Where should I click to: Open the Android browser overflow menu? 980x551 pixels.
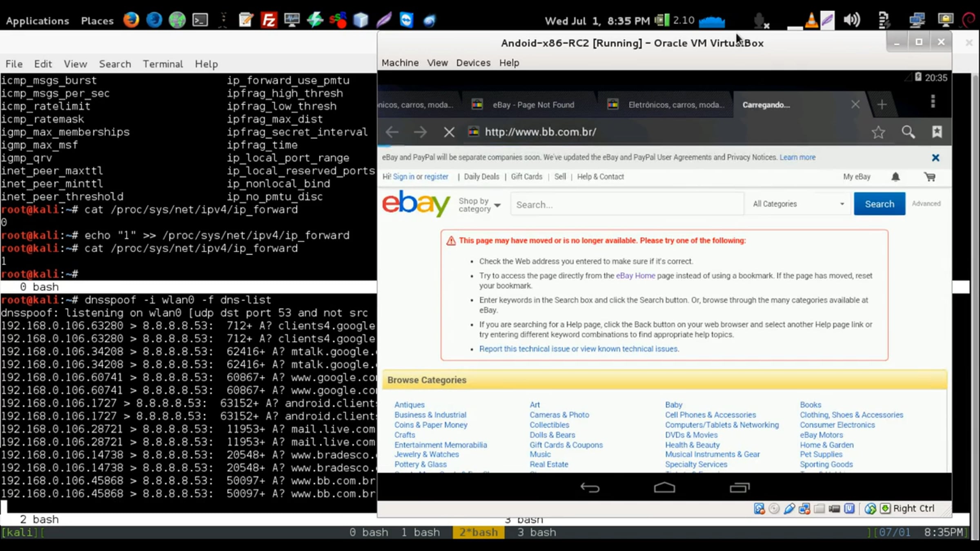(933, 101)
